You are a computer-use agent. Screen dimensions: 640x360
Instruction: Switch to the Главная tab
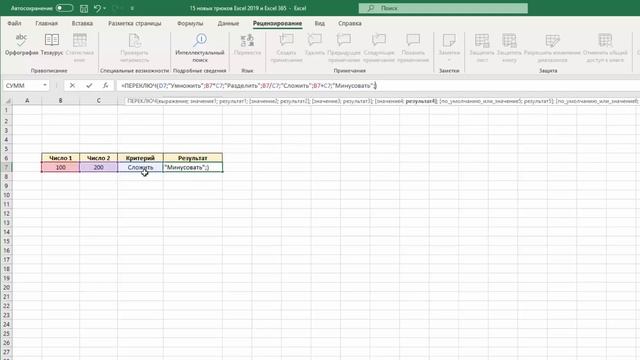(x=47, y=23)
